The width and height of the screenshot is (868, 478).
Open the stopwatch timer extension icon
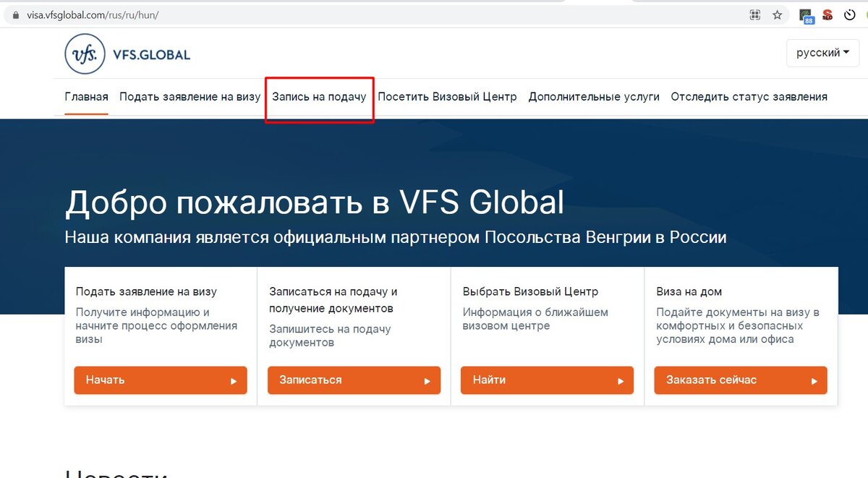[x=850, y=14]
